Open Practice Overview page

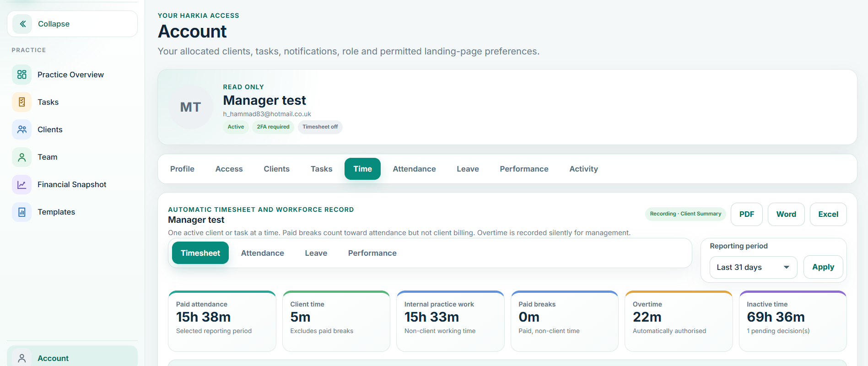click(72, 75)
